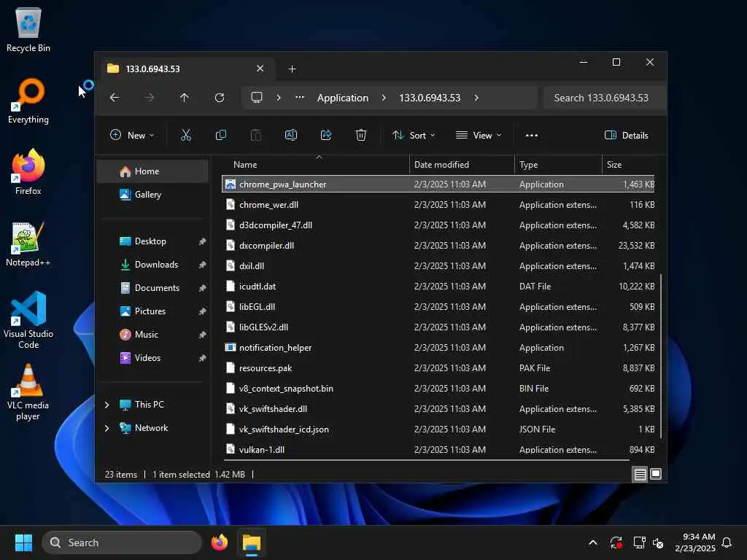This screenshot has height=560, width=747.
Task: Click the Copy icon in toolbar
Action: [220, 135]
